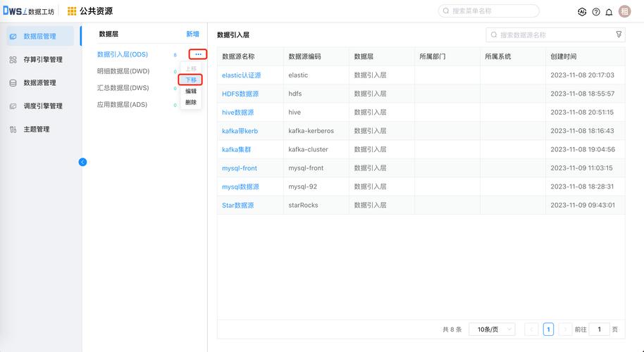The image size is (644, 352).
Task: Click the DWS 数据工坊 logo
Action: [x=28, y=11]
